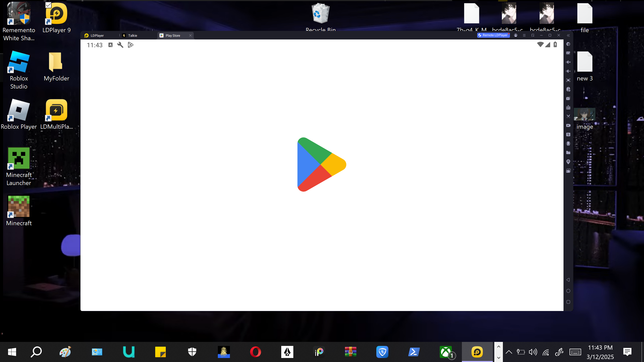Click keyboard language icon in Android status bar

coord(110,45)
